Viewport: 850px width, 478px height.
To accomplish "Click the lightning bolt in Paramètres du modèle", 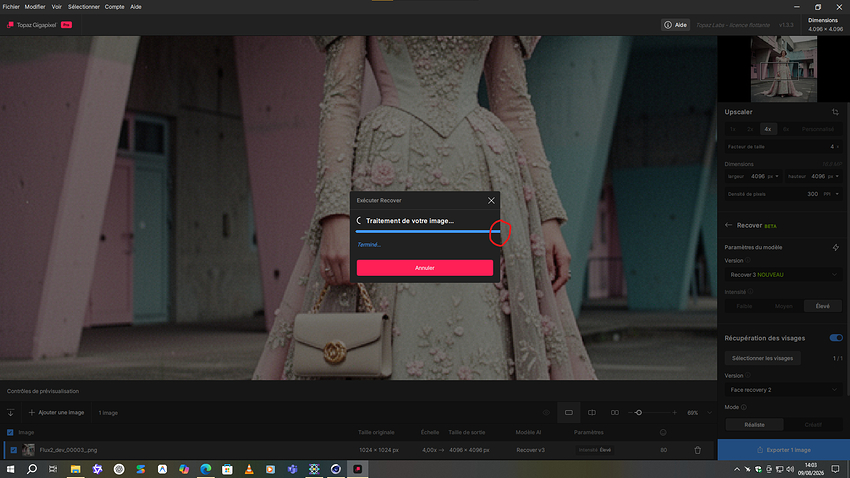I will click(835, 247).
